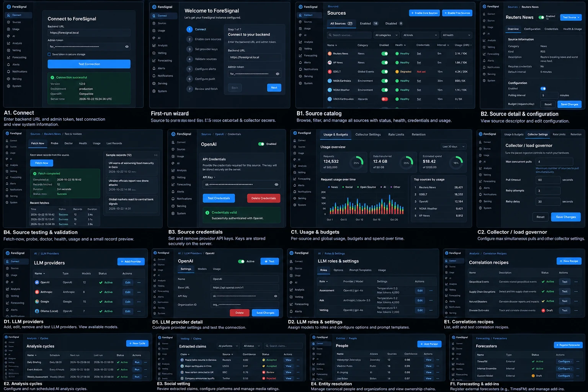This screenshot has height=392, width=588.
Task: Select Prompt Templates tab in LLM roles & settings
Action: pyautogui.click(x=360, y=270)
